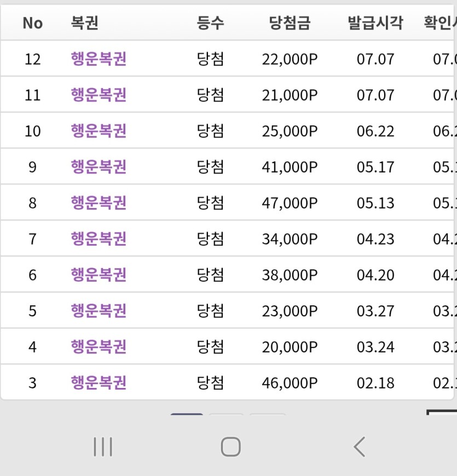The height and width of the screenshot is (476, 457).
Task: Select the 복권 column header
Action: [x=84, y=23]
